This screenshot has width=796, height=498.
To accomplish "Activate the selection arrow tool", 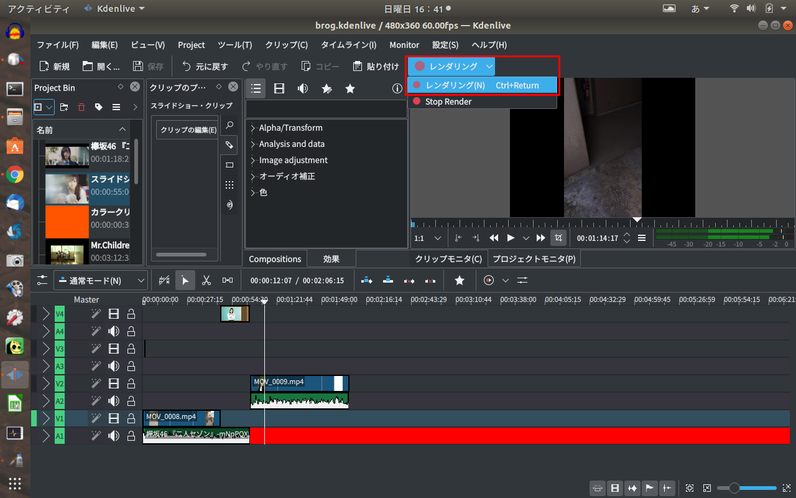I will point(185,280).
